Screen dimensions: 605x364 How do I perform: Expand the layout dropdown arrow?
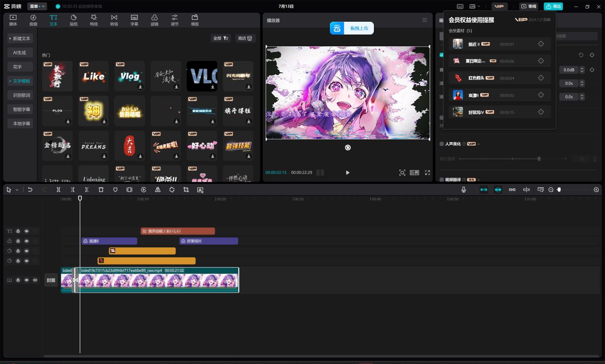[479, 7]
